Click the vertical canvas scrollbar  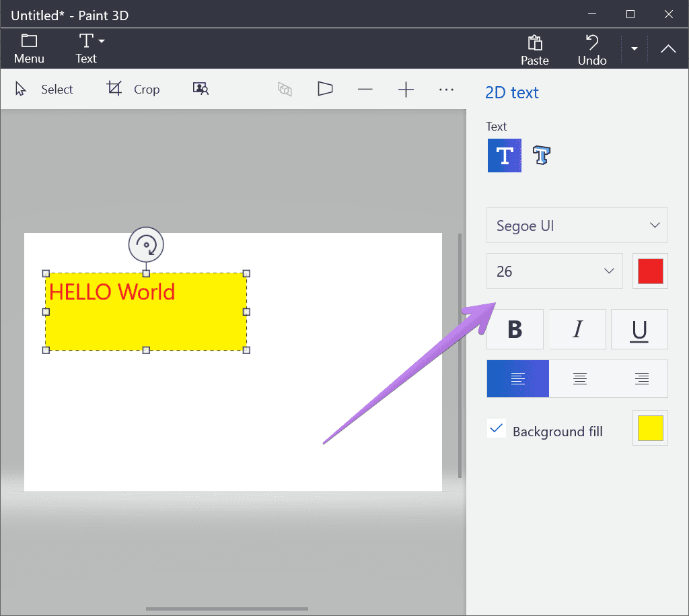(460, 355)
